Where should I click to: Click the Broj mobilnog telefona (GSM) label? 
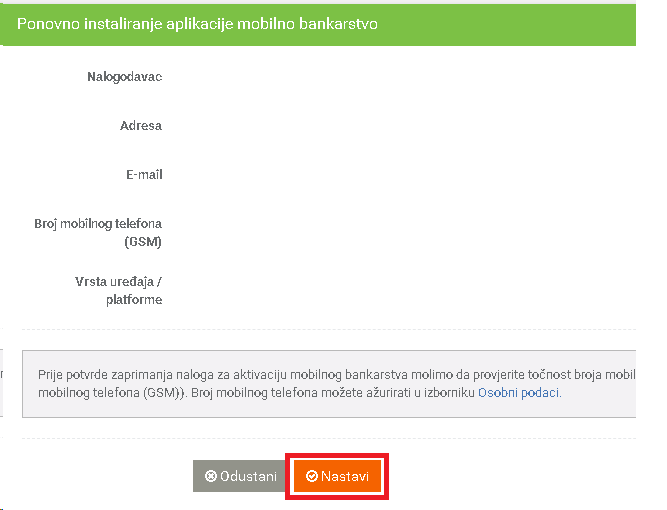click(98, 233)
